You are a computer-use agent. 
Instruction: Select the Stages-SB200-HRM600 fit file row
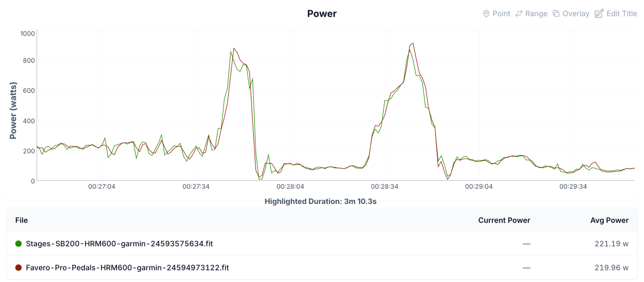[x=322, y=244]
